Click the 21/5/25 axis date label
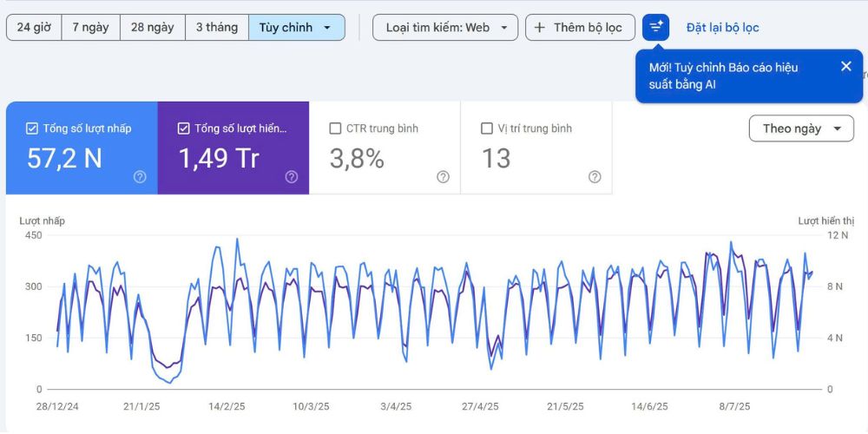Viewport: 868px width, 434px height. [x=565, y=407]
